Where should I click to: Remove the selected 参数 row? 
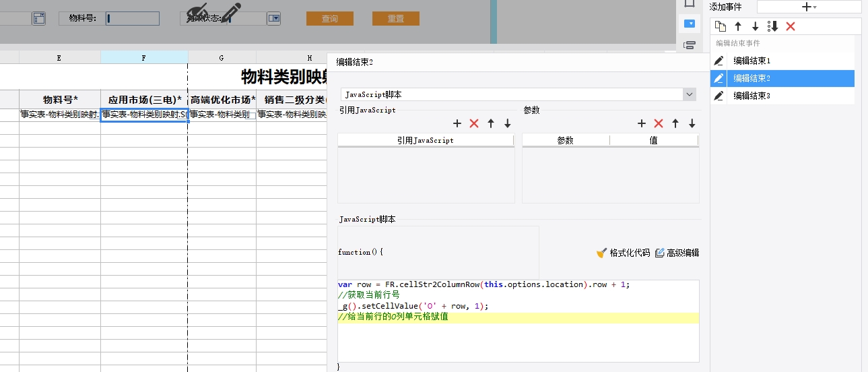pos(659,123)
